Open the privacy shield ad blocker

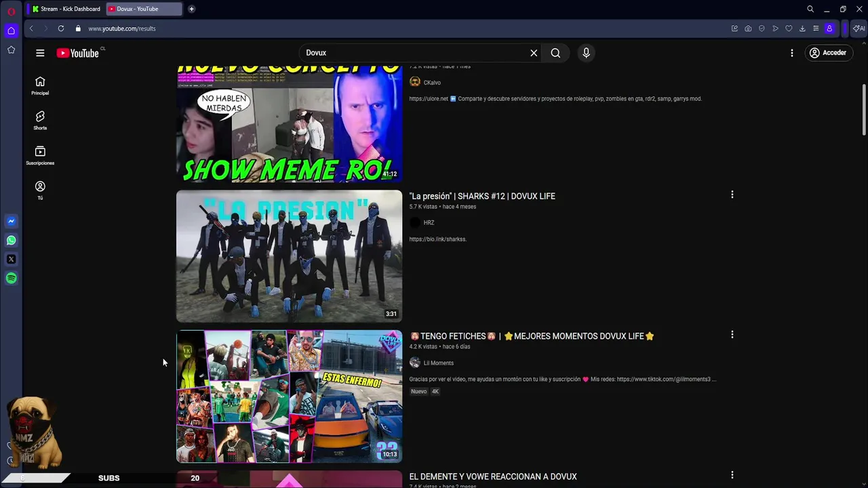(x=762, y=28)
